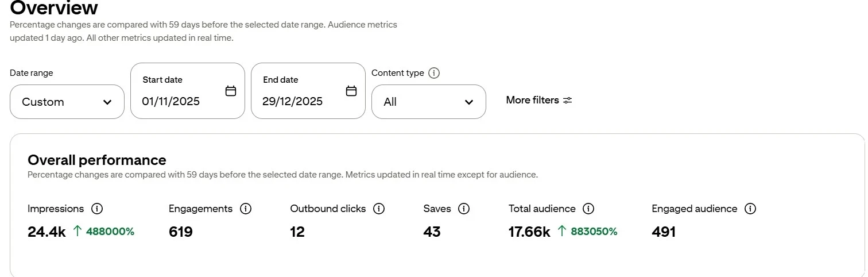Open More filters
This screenshot has height=277, width=868.
[532, 100]
